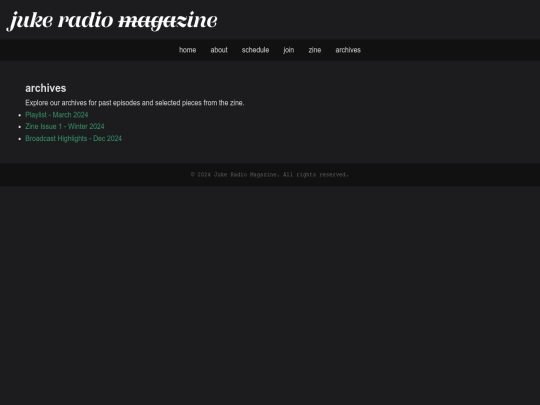Go to the home page
The width and height of the screenshot is (540, 405).
coord(187,50)
